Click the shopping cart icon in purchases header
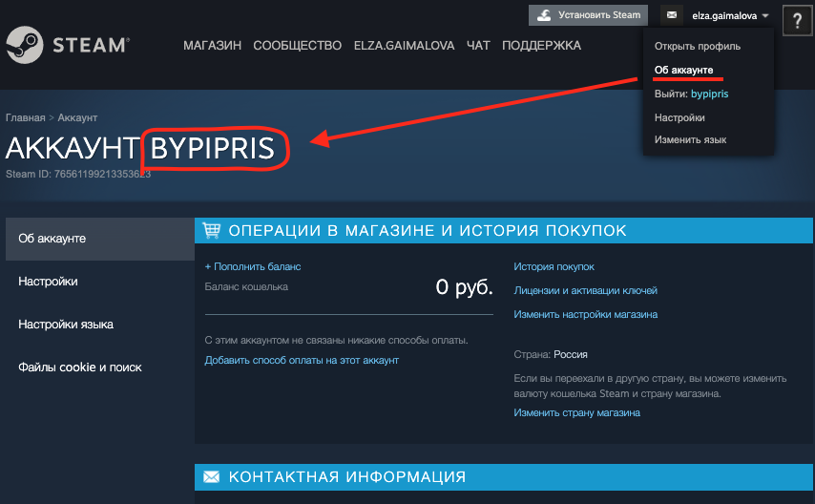This screenshot has height=504, width=815. click(212, 230)
